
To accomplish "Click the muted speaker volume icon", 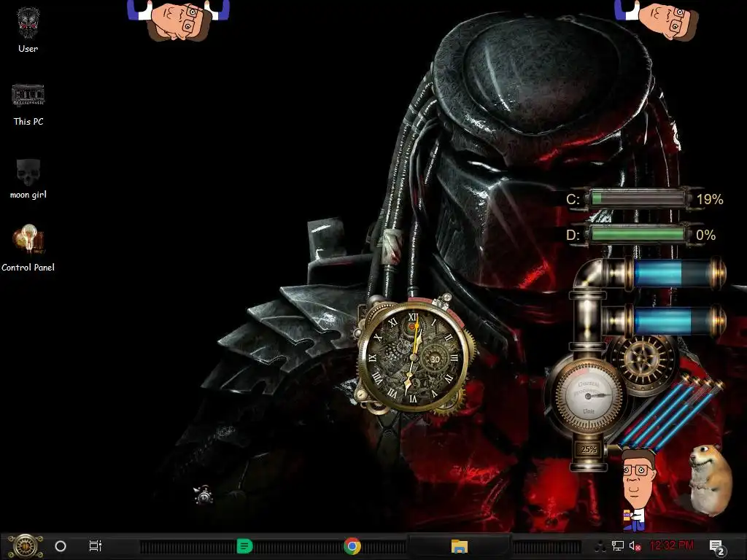I will point(635,546).
